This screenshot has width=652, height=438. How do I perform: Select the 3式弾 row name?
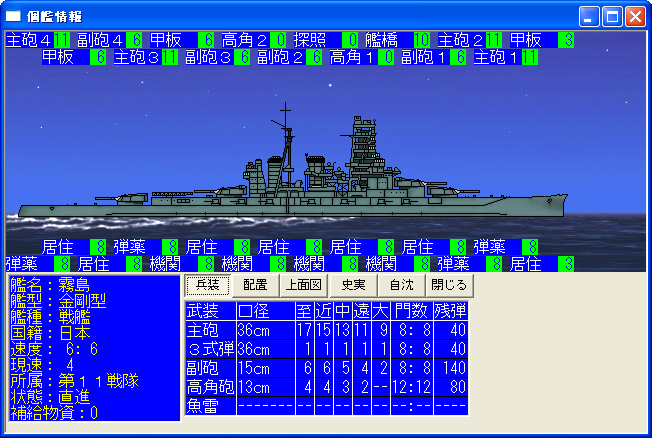click(211, 349)
